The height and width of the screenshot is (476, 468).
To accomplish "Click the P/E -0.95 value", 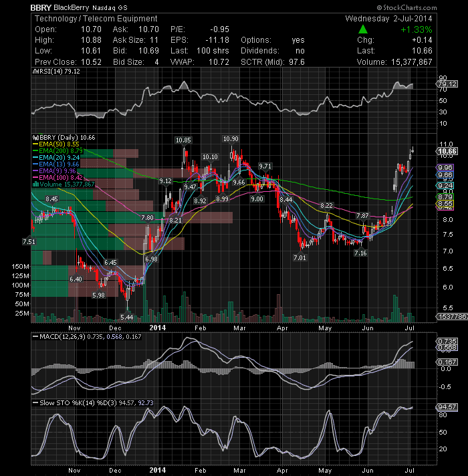I will [220, 29].
